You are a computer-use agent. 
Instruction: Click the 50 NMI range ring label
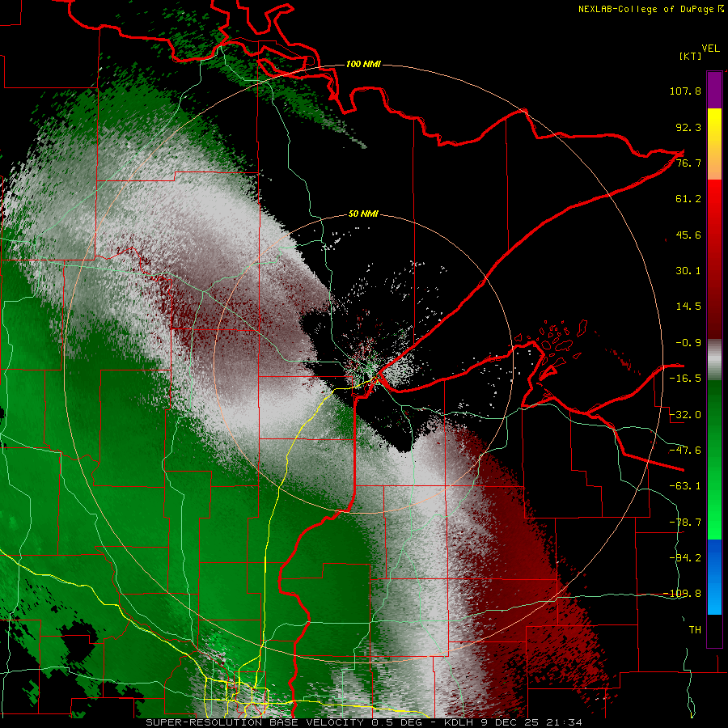coord(363,214)
